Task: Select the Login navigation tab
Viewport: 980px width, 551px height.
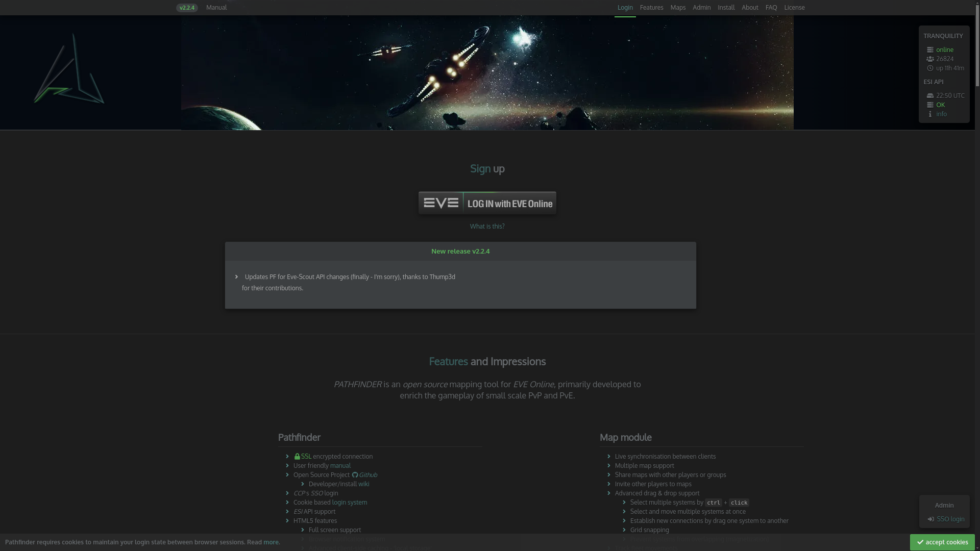Action: coord(625,8)
